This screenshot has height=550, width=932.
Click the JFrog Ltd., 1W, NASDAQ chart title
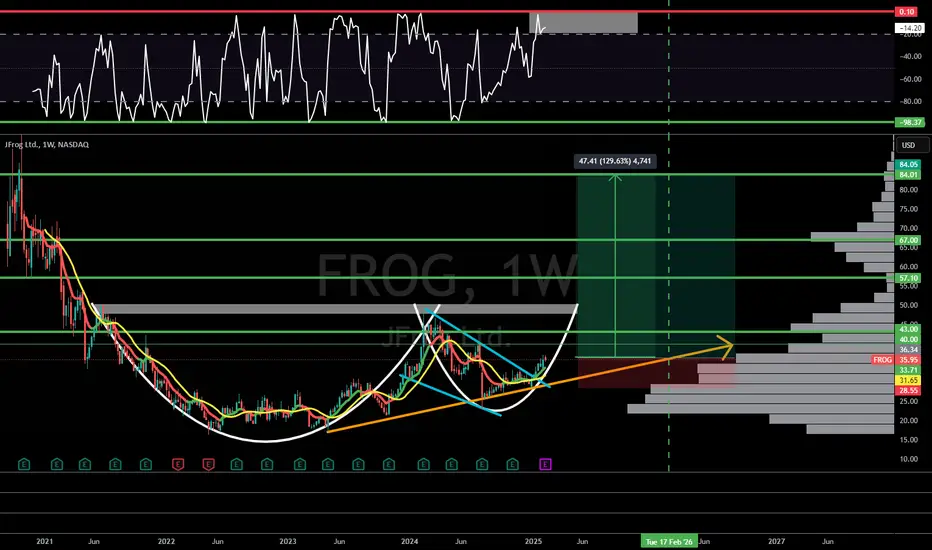click(47, 144)
